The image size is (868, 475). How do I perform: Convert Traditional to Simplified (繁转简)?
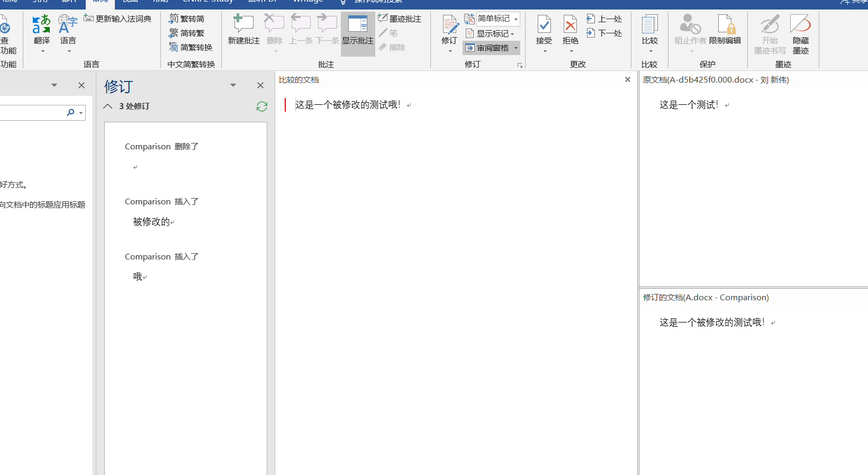186,19
